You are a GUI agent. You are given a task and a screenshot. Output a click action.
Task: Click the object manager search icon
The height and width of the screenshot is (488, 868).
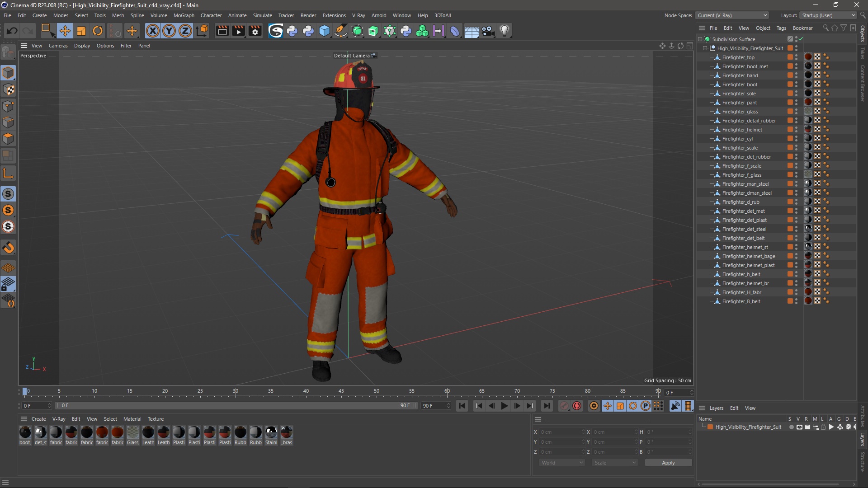point(826,28)
